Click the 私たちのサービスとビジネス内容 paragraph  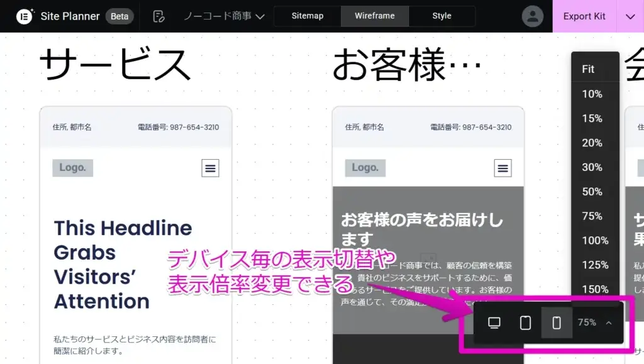click(x=135, y=345)
